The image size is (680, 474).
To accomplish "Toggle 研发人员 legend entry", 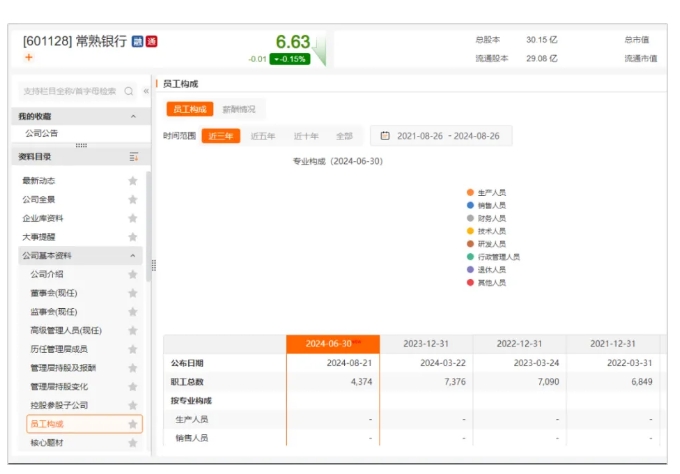I will [486, 244].
